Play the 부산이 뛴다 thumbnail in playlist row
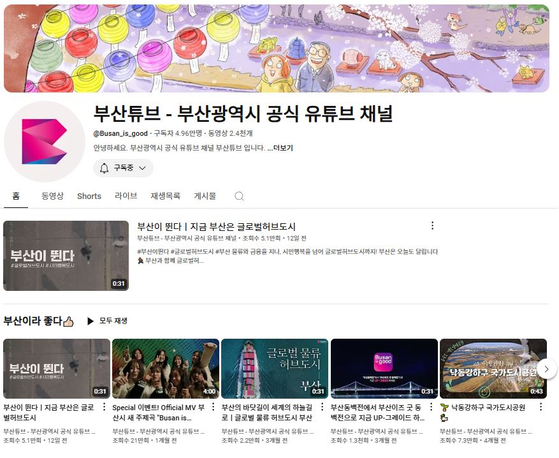This screenshot has width=559, height=458. click(57, 369)
